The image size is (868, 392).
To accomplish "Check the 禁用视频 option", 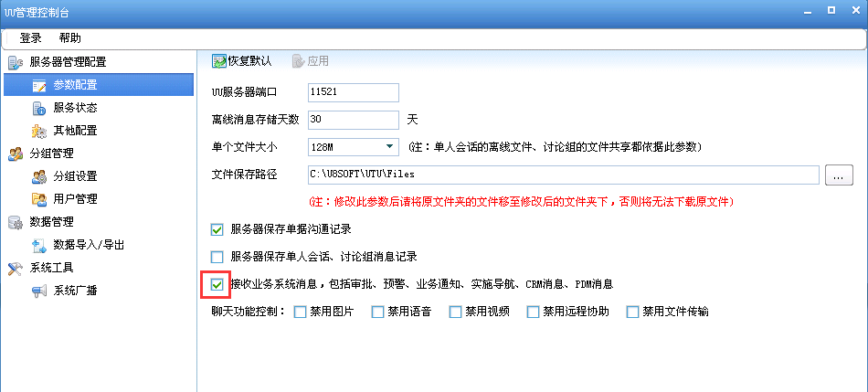I will click(455, 313).
